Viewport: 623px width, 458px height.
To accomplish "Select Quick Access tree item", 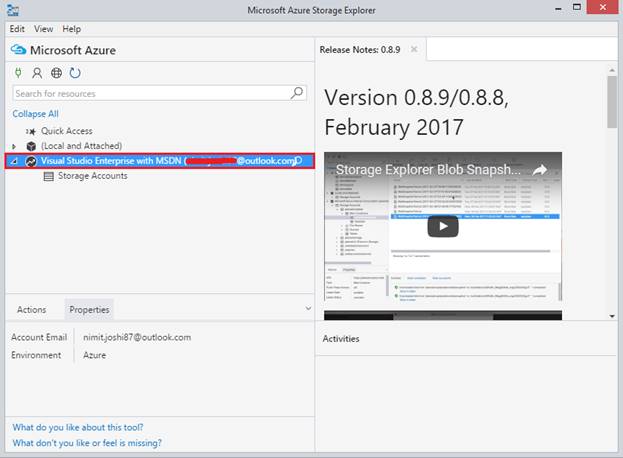I will pyautogui.click(x=67, y=131).
